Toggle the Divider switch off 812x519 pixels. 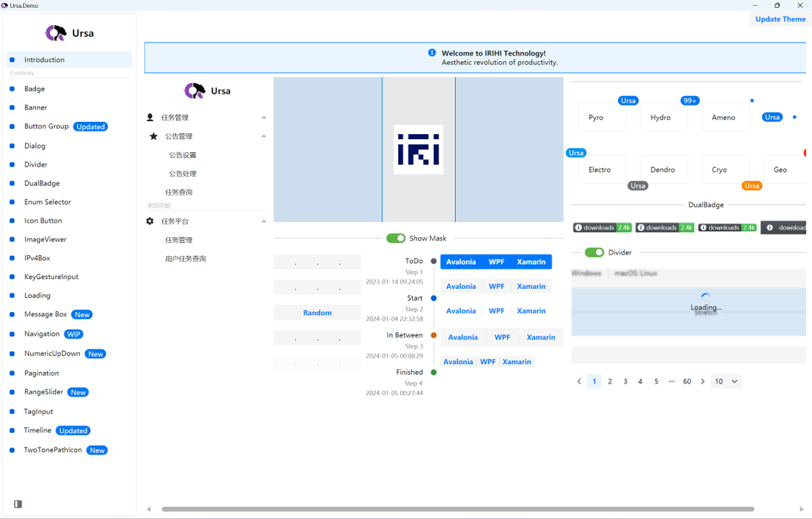[594, 252]
